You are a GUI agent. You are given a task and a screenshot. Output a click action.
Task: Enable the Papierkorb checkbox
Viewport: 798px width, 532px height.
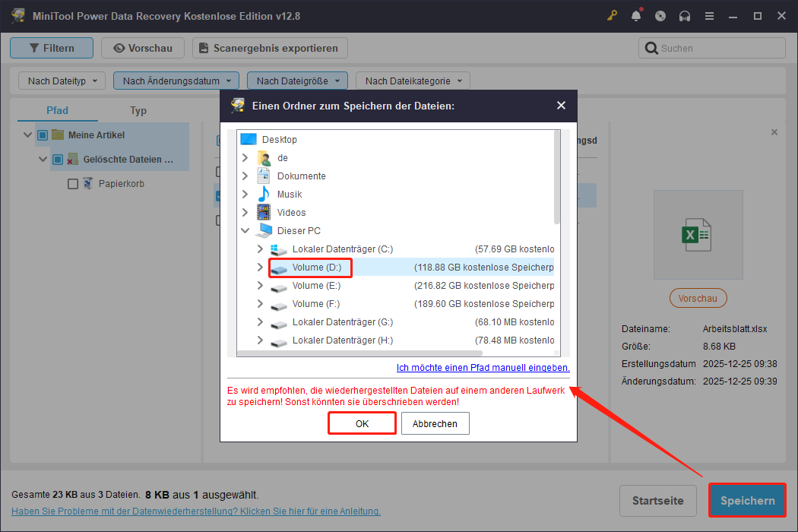73,183
